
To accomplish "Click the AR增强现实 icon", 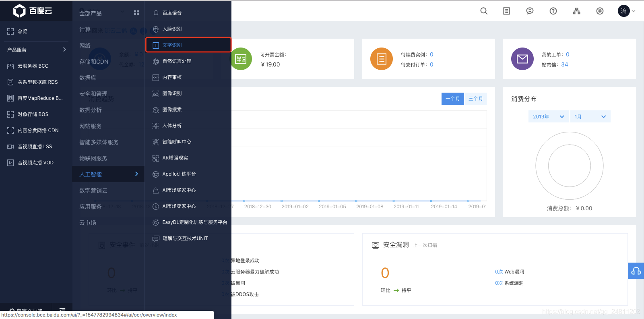I will pos(156,158).
